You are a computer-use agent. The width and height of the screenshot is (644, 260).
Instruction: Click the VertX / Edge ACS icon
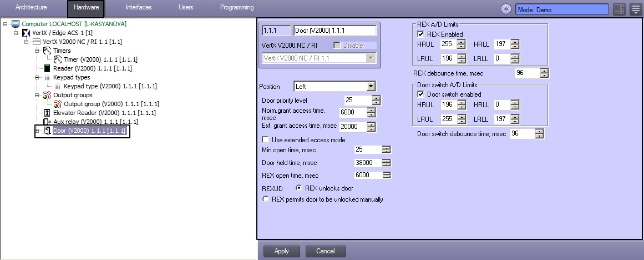[x=26, y=33]
